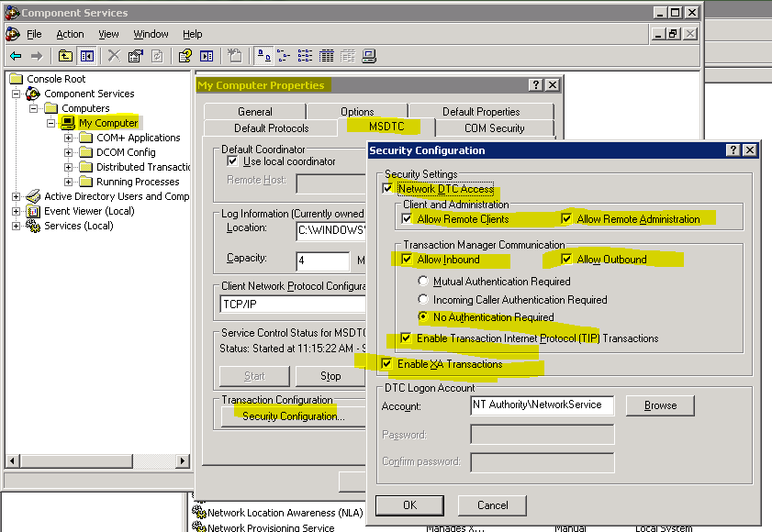Expand Running Processes node

(x=69, y=183)
